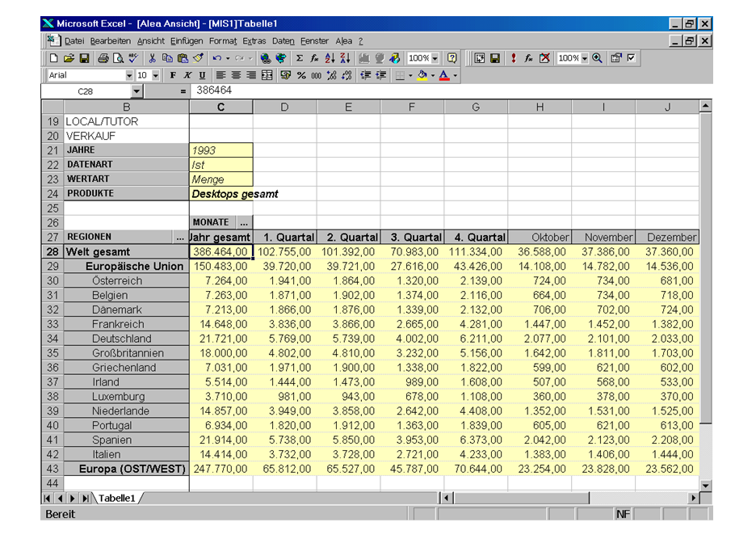This screenshot has width=756, height=535.
Task: Click the Cut scissors icon
Action: [152, 58]
